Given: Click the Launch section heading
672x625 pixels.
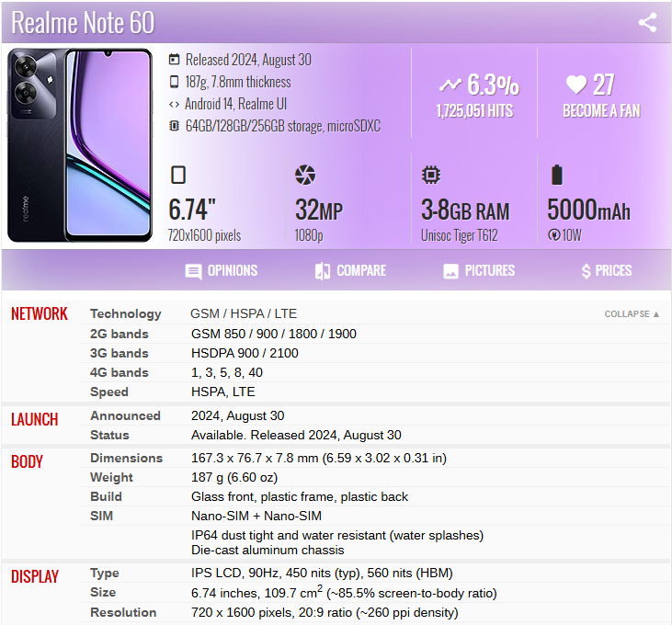Looking at the screenshot, I should click(34, 419).
